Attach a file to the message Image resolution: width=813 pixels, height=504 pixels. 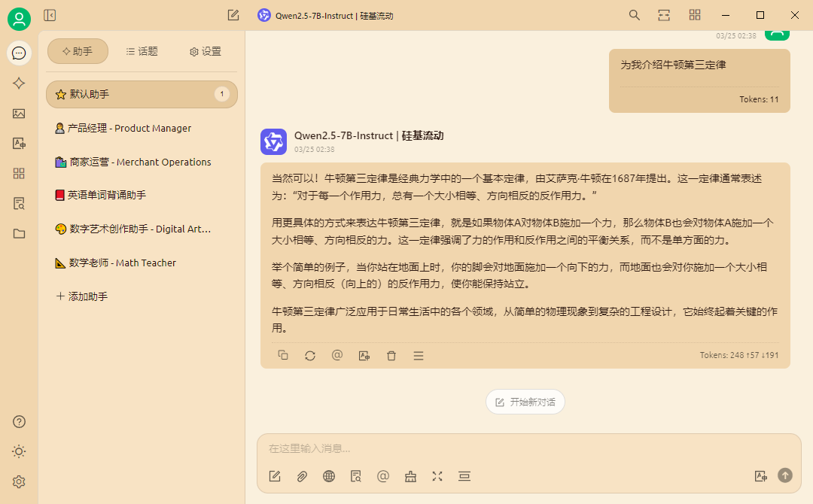pos(302,476)
